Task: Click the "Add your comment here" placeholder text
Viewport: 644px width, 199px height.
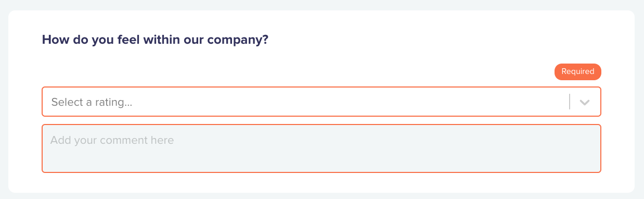Action: [x=112, y=140]
